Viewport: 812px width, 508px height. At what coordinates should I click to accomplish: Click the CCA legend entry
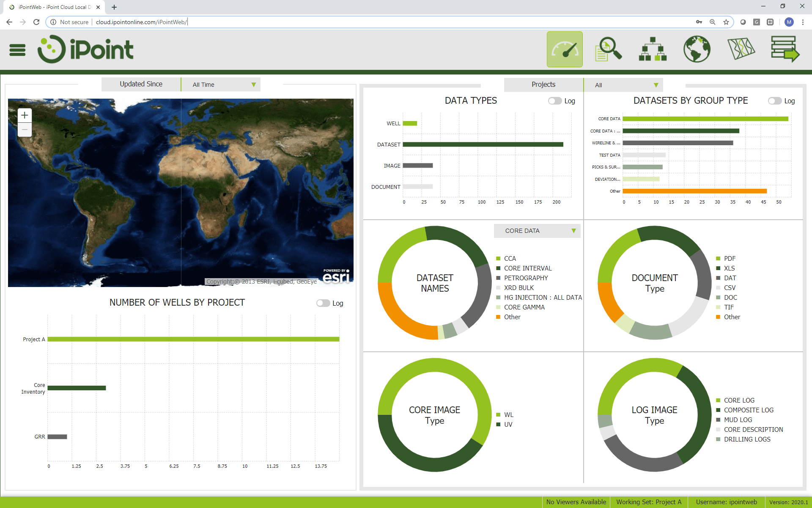(506, 258)
